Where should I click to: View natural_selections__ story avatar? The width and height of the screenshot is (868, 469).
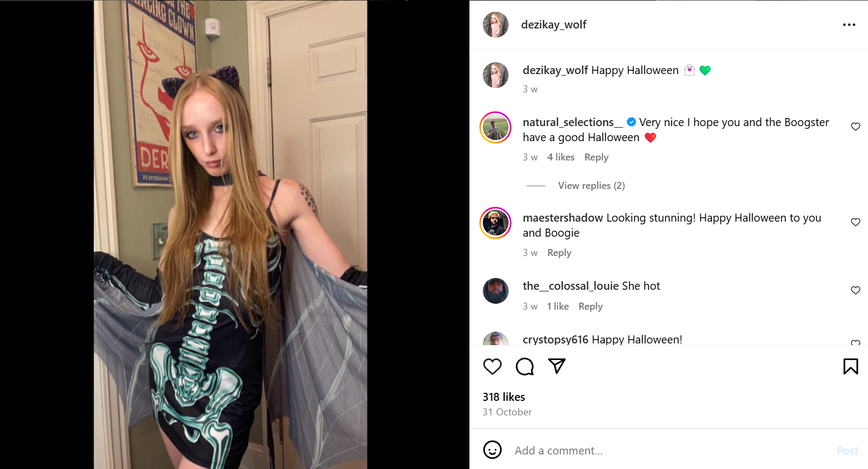495,128
